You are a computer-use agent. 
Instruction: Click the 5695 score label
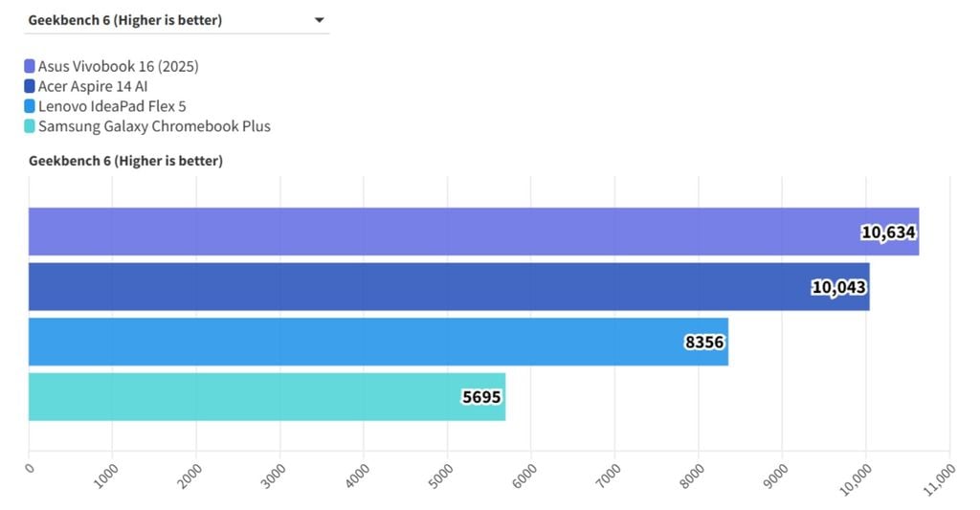tap(481, 397)
